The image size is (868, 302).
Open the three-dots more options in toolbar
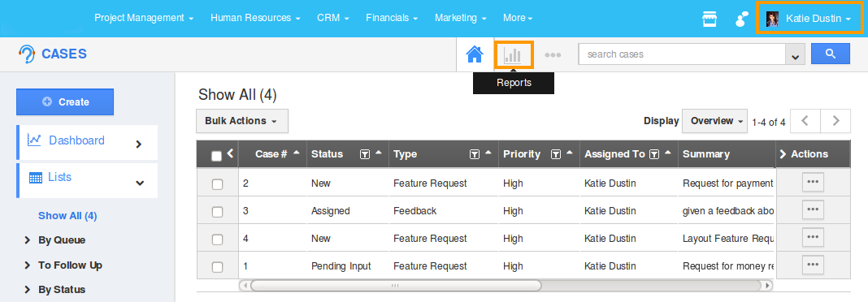[553, 54]
